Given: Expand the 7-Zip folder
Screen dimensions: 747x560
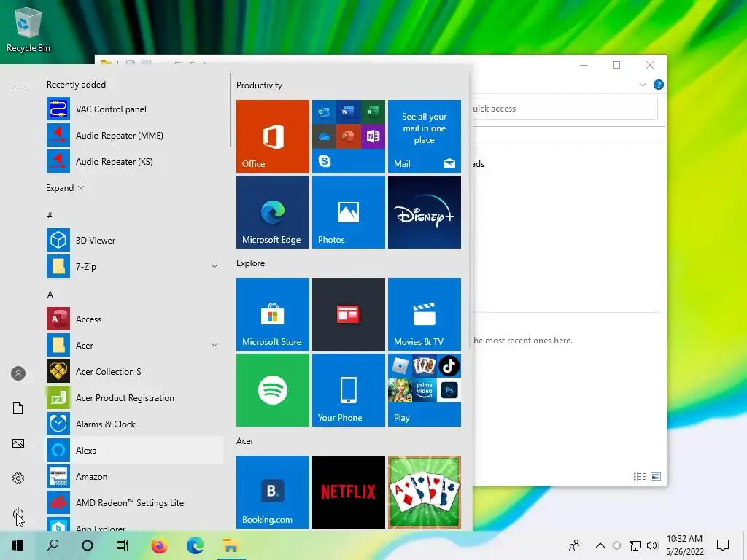Looking at the screenshot, I should pyautogui.click(x=214, y=266).
